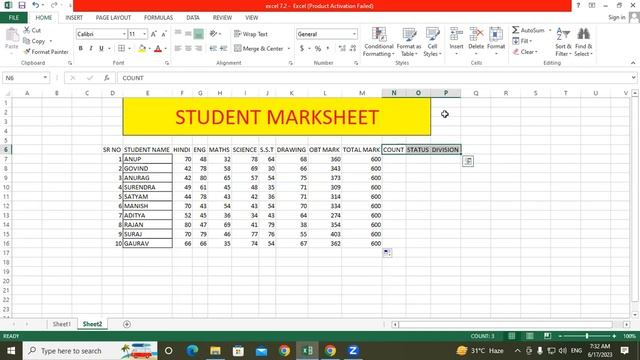Set top vertical alignment
640x360 pixels.
click(x=178, y=34)
